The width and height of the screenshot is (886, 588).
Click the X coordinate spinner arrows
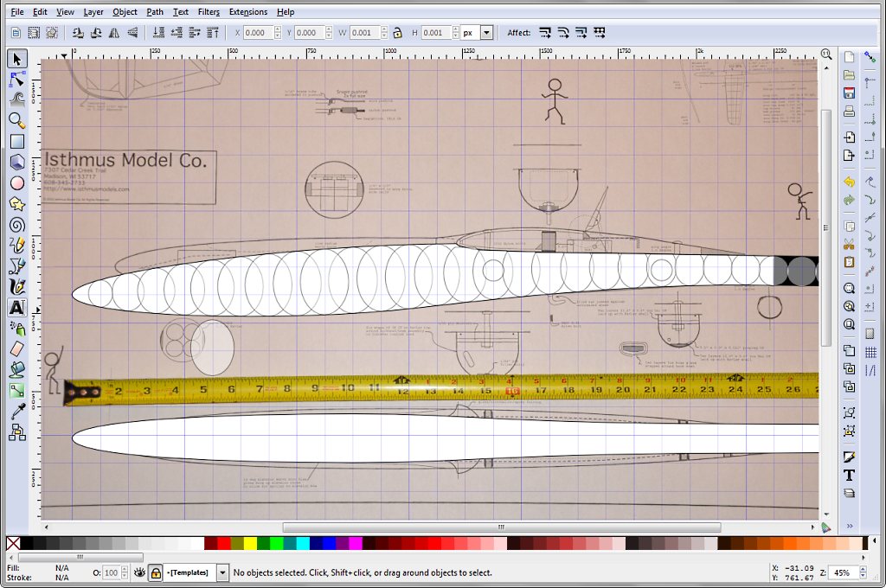(278, 33)
